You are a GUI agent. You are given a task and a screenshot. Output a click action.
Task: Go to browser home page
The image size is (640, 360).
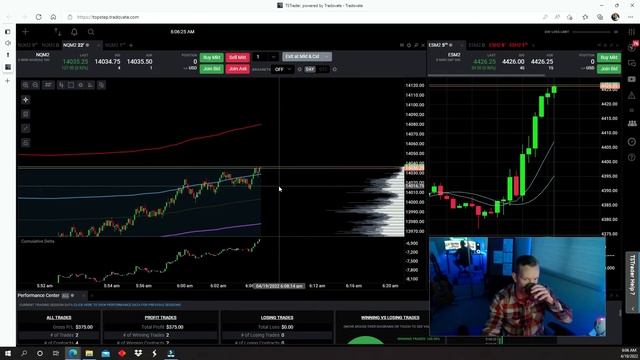[53, 17]
